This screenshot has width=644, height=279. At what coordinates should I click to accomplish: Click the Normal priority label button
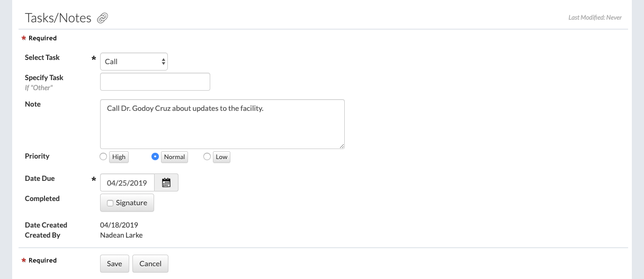174,156
